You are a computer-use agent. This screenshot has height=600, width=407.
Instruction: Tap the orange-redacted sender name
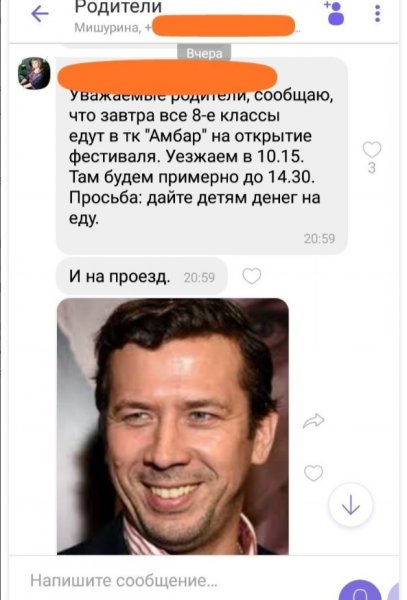168,77
